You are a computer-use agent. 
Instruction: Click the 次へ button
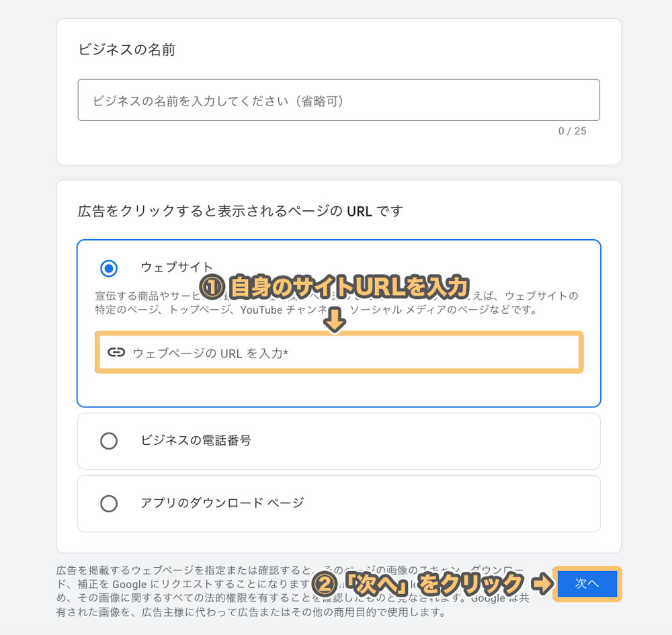click(x=587, y=583)
